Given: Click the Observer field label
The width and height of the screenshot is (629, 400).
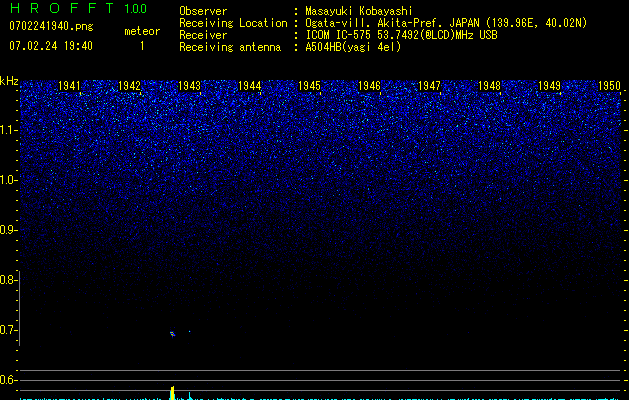Looking at the screenshot, I should click(x=203, y=11).
